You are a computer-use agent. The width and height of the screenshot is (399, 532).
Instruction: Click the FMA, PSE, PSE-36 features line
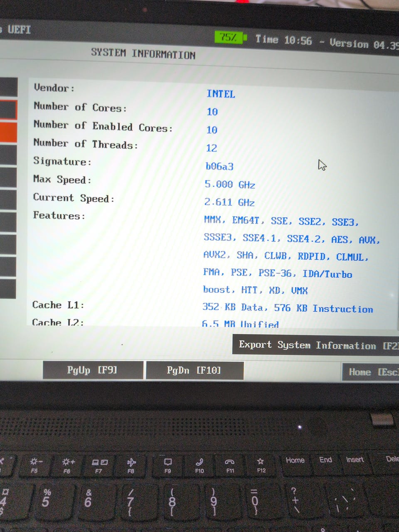coord(278,273)
